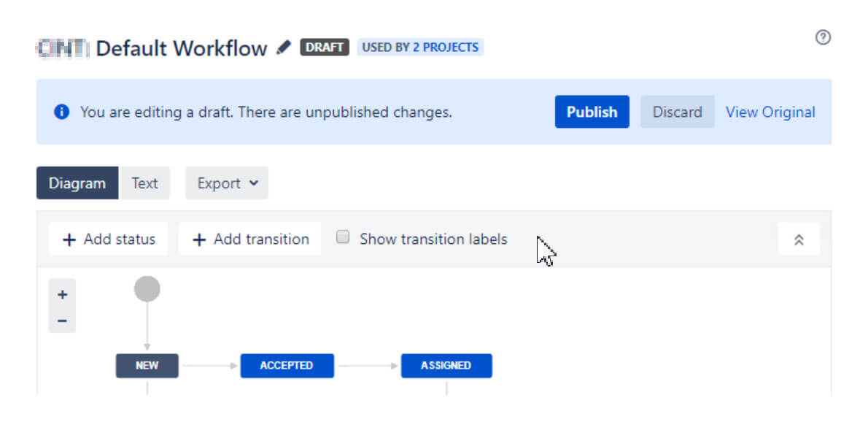Open the View Original link

point(770,112)
